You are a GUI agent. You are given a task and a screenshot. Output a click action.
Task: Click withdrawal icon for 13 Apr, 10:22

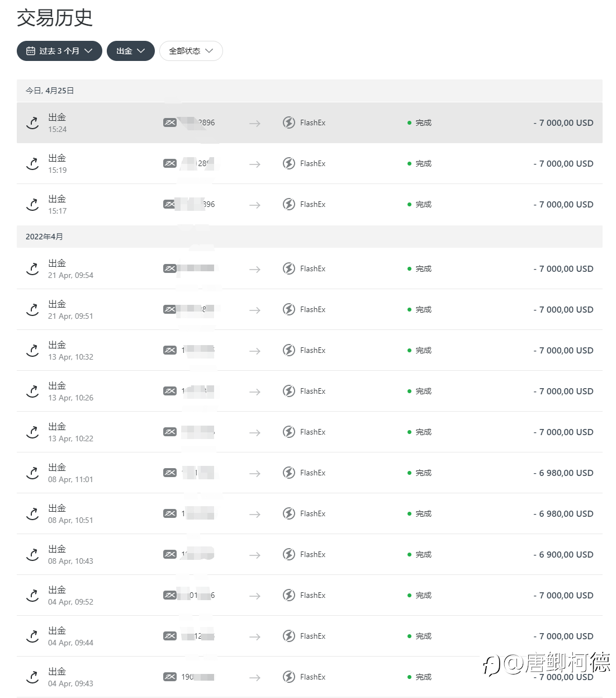click(x=32, y=432)
